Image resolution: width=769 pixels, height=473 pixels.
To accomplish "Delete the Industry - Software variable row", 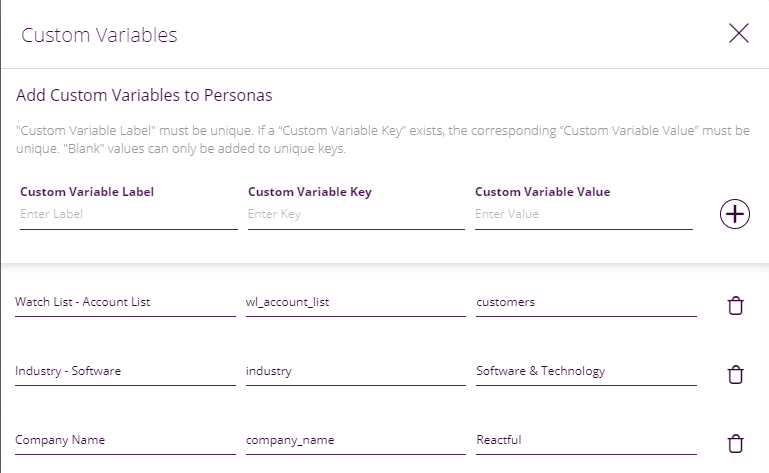I will click(x=735, y=374).
